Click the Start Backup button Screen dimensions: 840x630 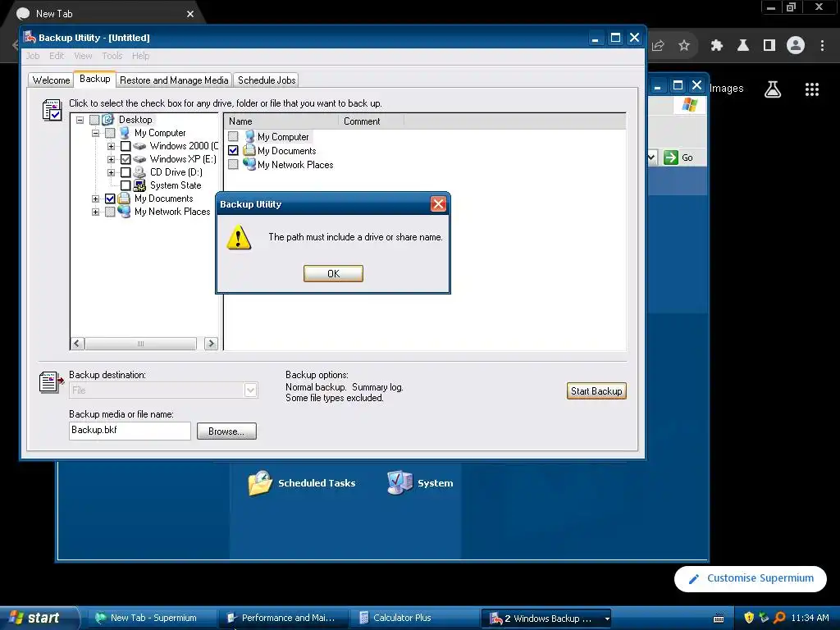tap(596, 391)
